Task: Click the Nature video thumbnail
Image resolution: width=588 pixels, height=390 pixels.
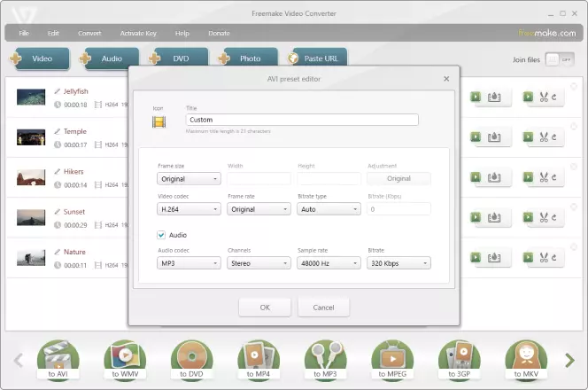Action: 31,258
